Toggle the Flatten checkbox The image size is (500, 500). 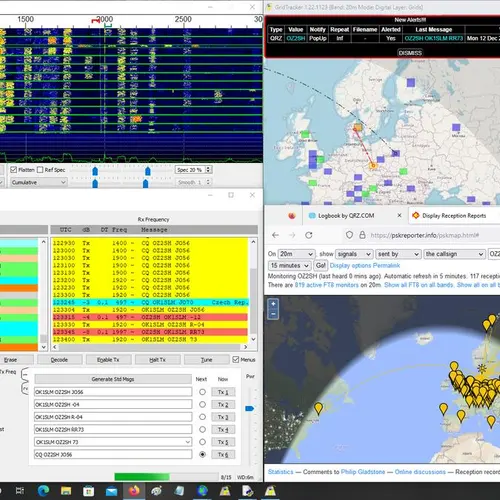click(13, 170)
